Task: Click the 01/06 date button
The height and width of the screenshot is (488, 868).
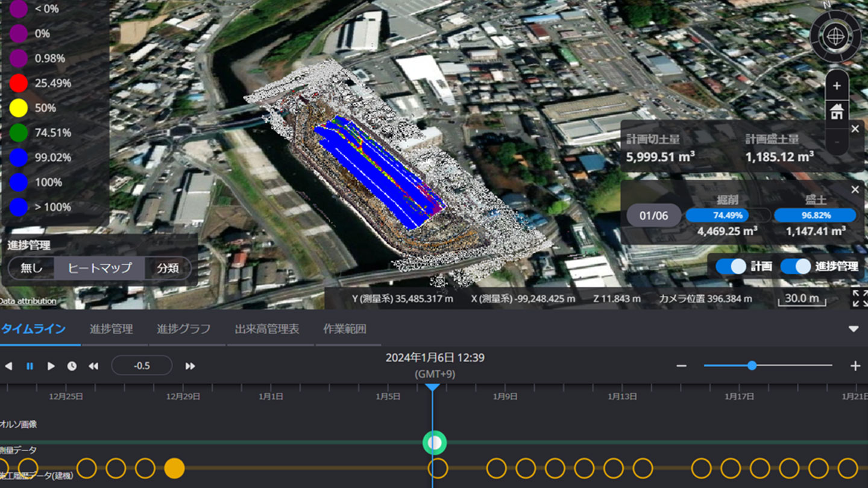Action: [x=653, y=216]
